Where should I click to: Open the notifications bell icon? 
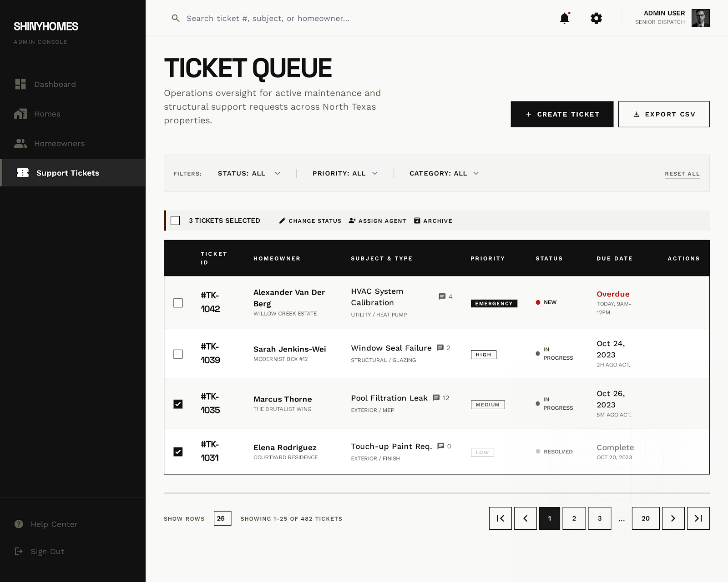pyautogui.click(x=565, y=18)
